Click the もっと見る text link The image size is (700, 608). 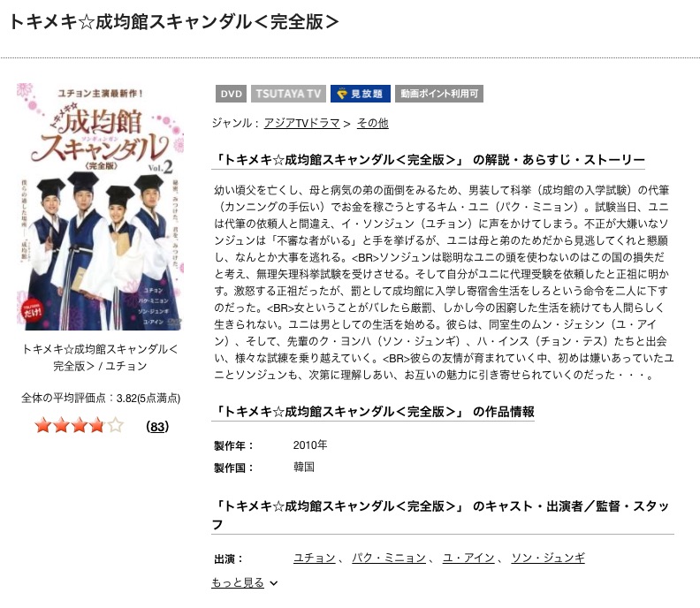(x=238, y=582)
